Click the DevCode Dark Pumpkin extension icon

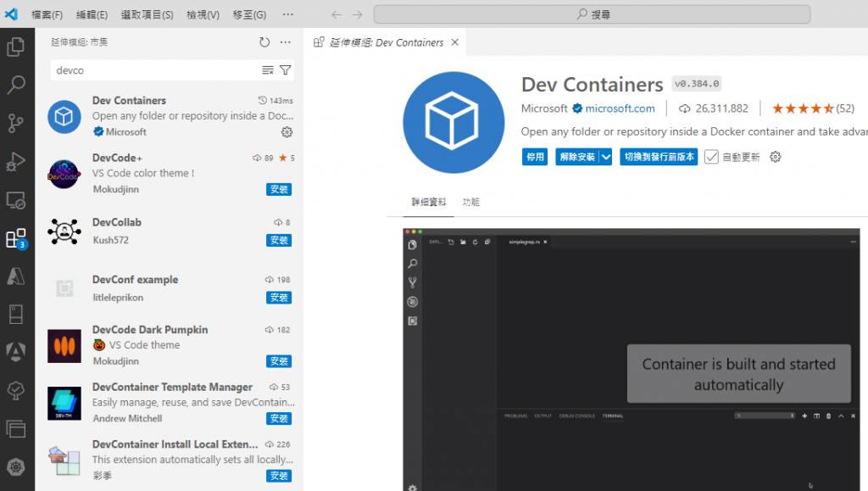pyautogui.click(x=64, y=346)
